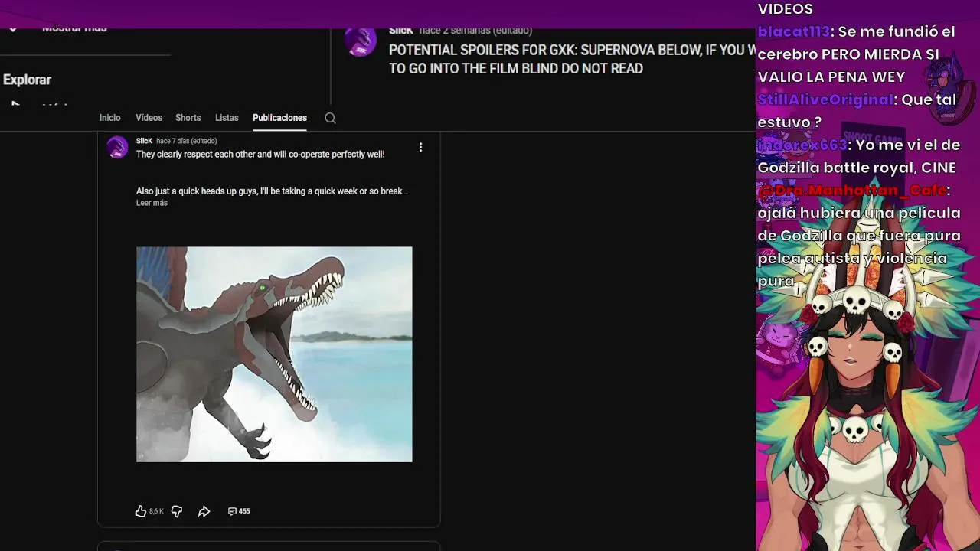Click chat username StillAliveOriginal
Image resolution: width=980 pixels, height=551 pixels.
(x=825, y=99)
